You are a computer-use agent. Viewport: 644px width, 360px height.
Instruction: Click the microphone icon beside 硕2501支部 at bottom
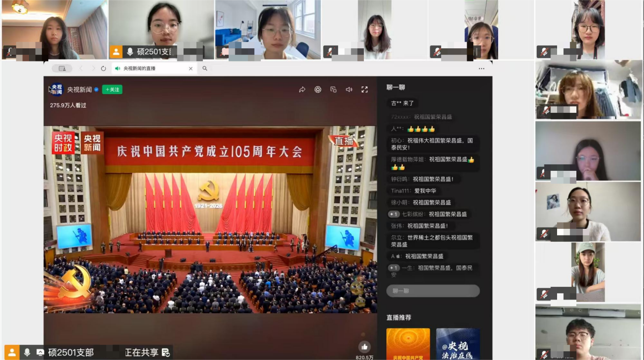click(x=27, y=352)
